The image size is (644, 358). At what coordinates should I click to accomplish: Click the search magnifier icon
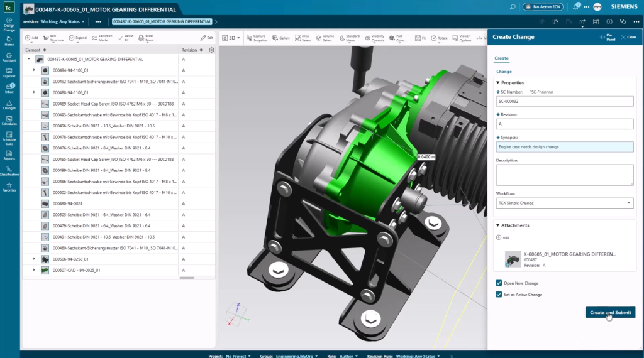point(513,7)
